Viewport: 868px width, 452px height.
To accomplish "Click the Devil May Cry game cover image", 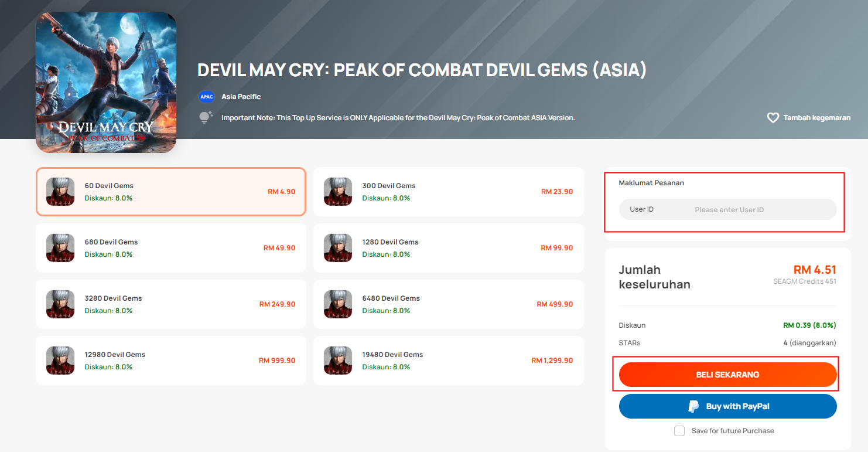I will pyautogui.click(x=106, y=83).
